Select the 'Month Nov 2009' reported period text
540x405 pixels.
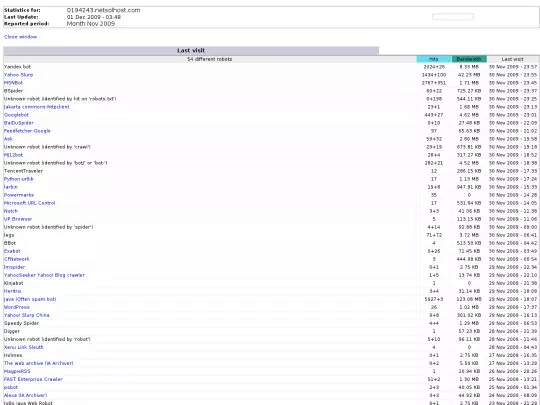pyautogui.click(x=91, y=24)
